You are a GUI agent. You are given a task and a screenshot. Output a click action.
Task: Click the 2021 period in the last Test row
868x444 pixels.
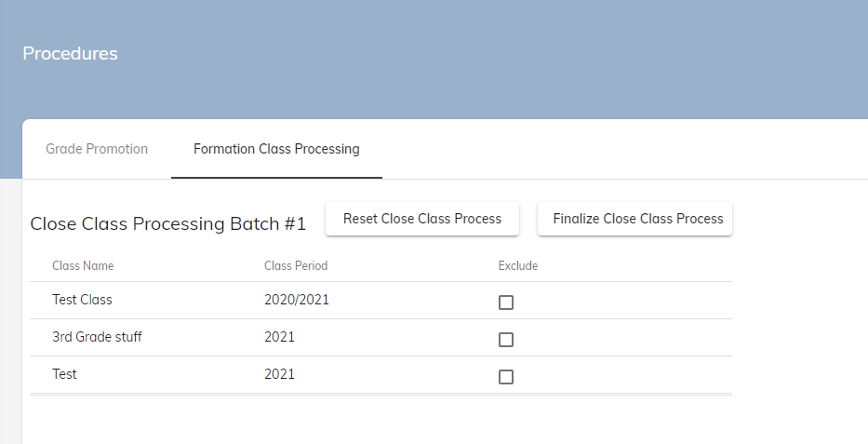tap(279, 374)
